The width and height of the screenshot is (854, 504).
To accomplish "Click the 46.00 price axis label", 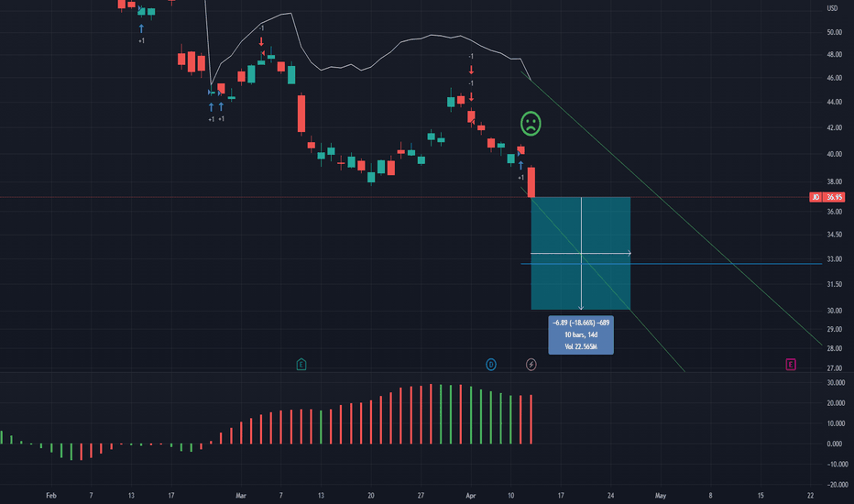I will point(834,79).
